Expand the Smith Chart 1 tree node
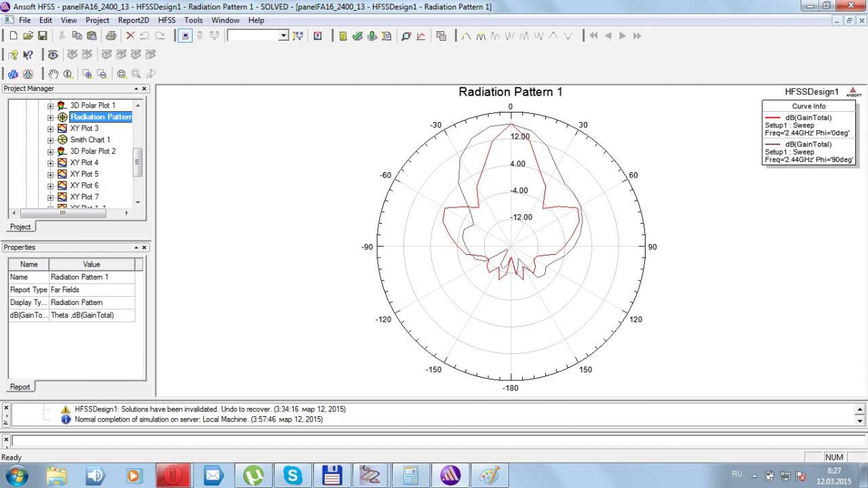868x488 pixels. click(50, 140)
